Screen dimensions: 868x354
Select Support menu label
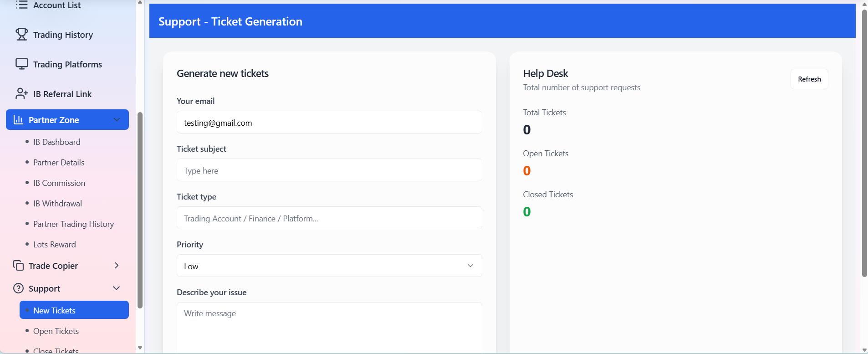click(44, 288)
